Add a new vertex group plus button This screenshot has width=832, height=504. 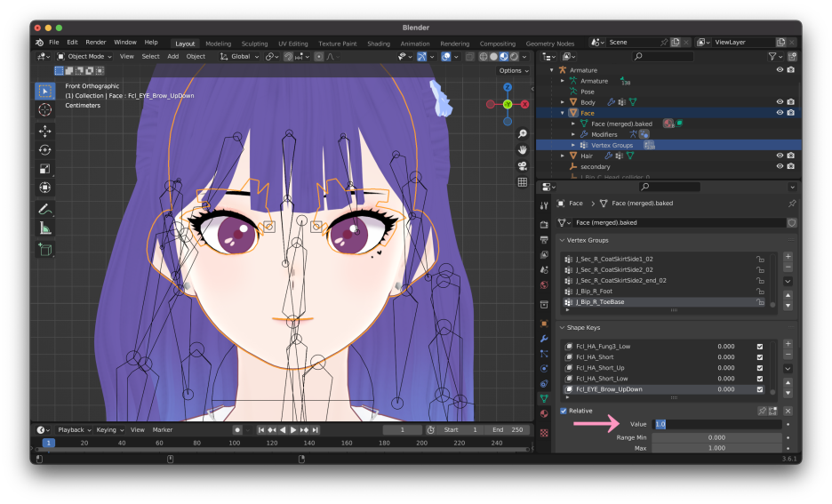point(788,257)
